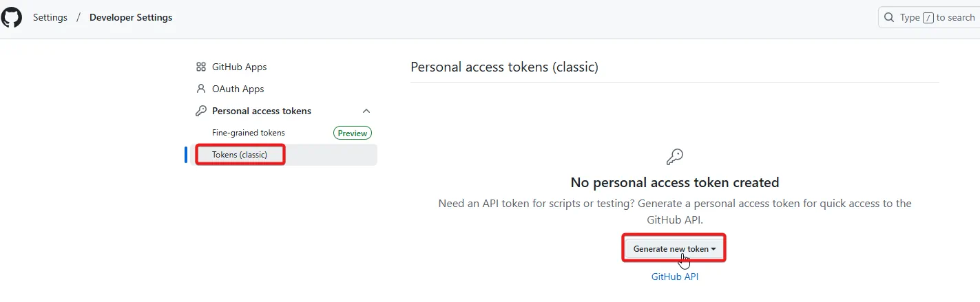Click the OAuth Apps person icon
The image size is (980, 302).
[201, 89]
